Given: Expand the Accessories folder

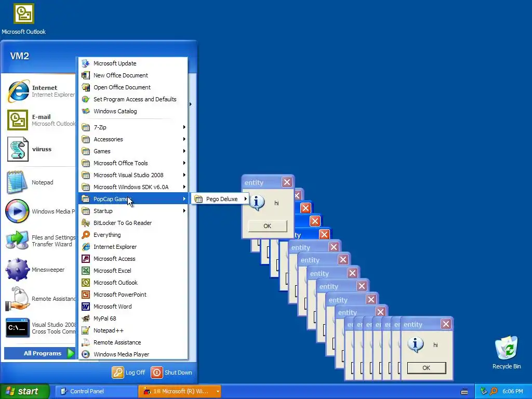Looking at the screenshot, I should pyautogui.click(x=133, y=139).
